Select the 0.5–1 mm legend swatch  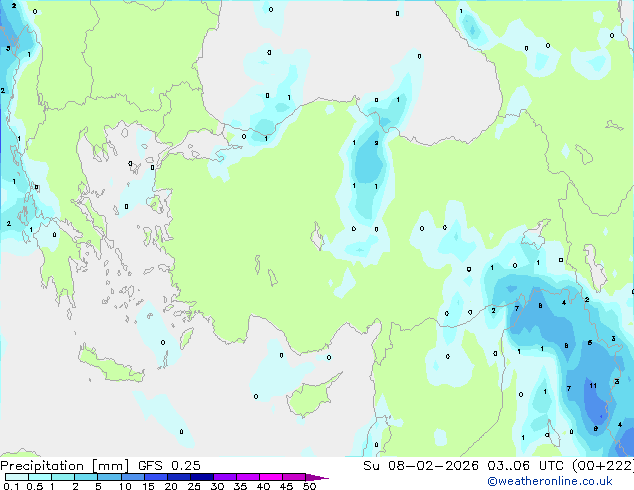coord(40,477)
